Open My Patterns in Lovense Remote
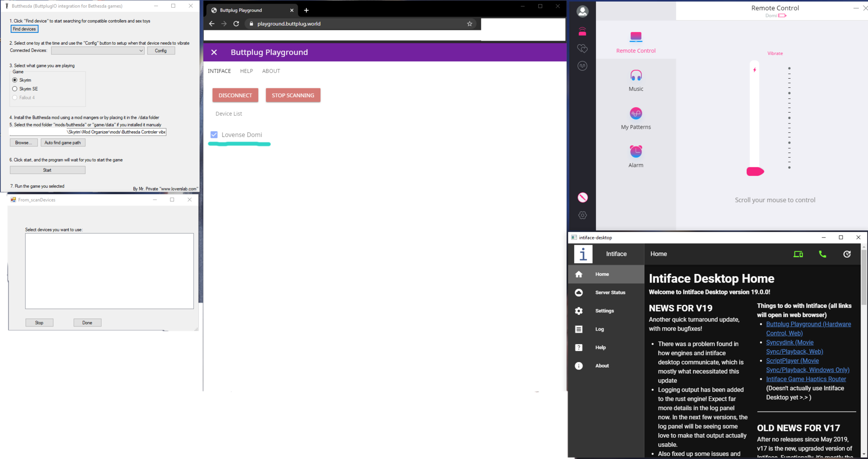Image resolution: width=868 pixels, height=459 pixels. click(636, 113)
